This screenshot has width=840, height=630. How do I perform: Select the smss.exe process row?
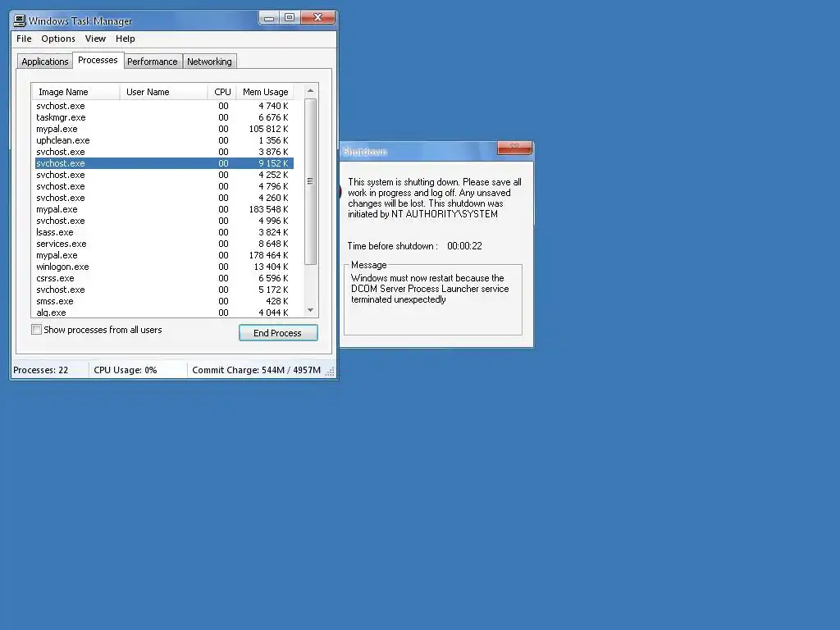coord(164,301)
